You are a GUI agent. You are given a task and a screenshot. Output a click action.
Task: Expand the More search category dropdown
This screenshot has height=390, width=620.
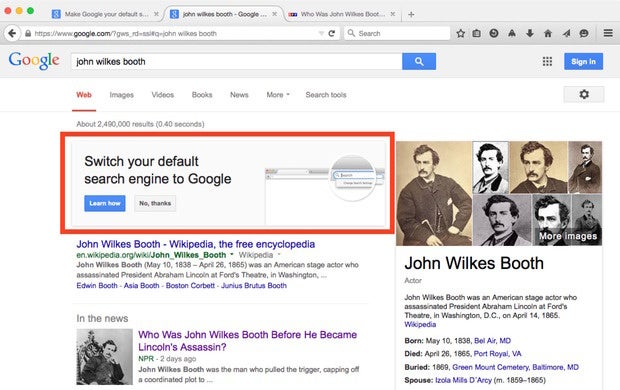pos(278,95)
